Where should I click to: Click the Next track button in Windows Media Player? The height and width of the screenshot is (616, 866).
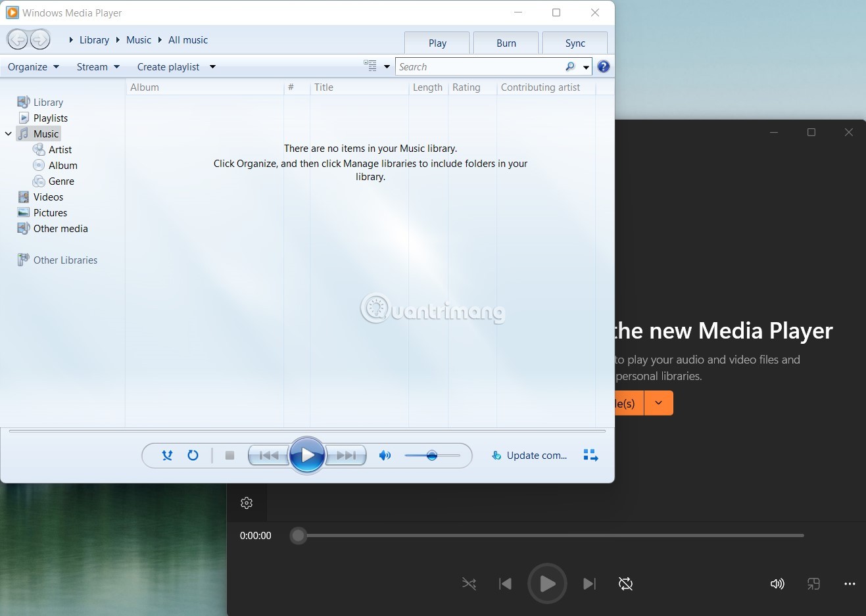tap(346, 455)
